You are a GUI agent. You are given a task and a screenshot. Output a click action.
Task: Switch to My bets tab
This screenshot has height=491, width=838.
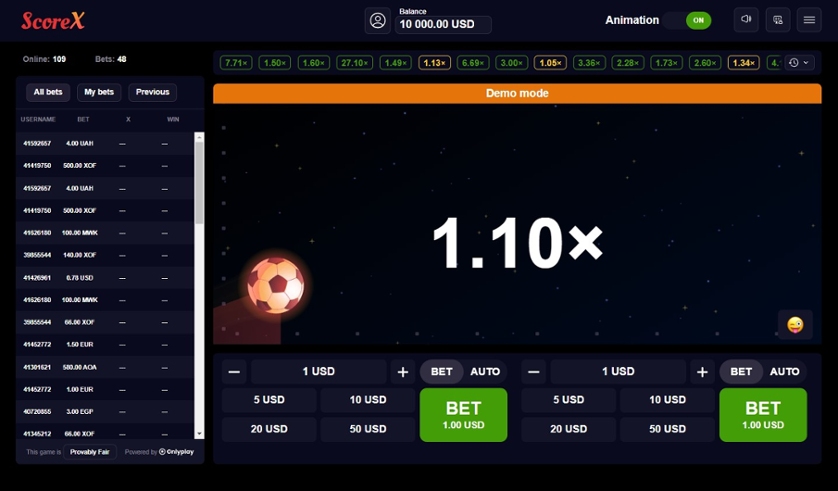click(99, 92)
